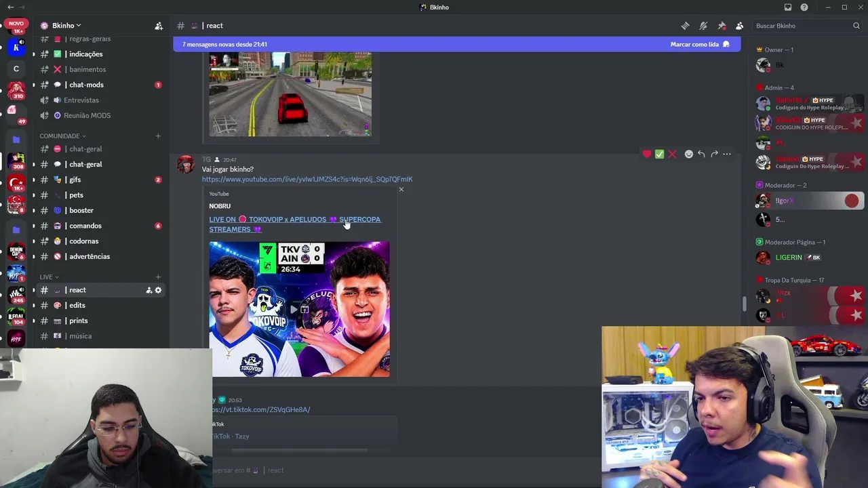868x488 pixels.
Task: Open the server with 308 badge
Action: point(16,161)
